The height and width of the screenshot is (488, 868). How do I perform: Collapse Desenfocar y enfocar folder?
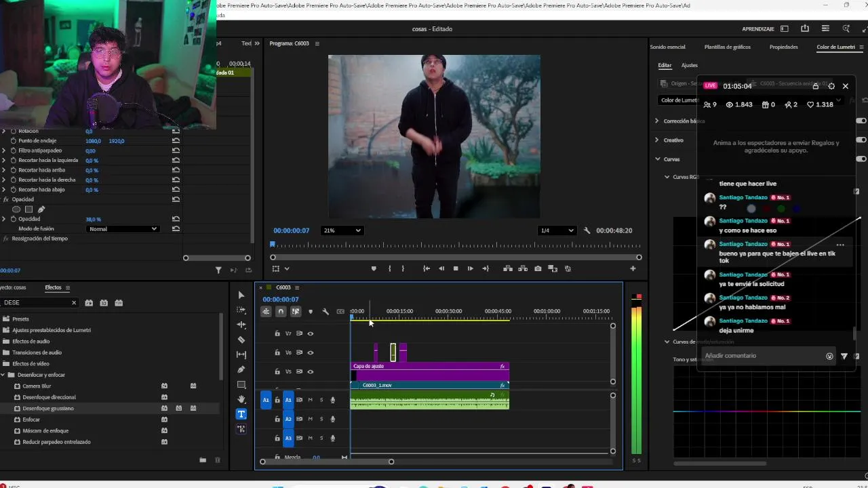tap(3, 375)
